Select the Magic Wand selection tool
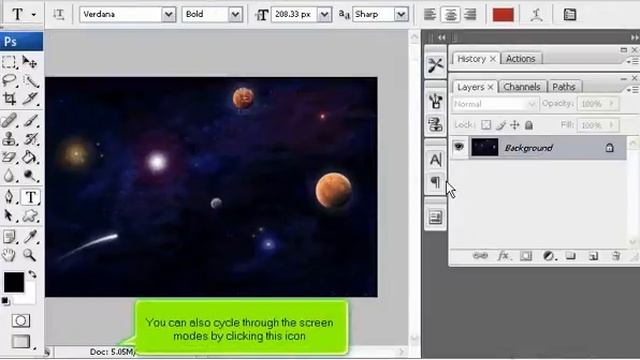The image size is (640, 360). (31, 81)
